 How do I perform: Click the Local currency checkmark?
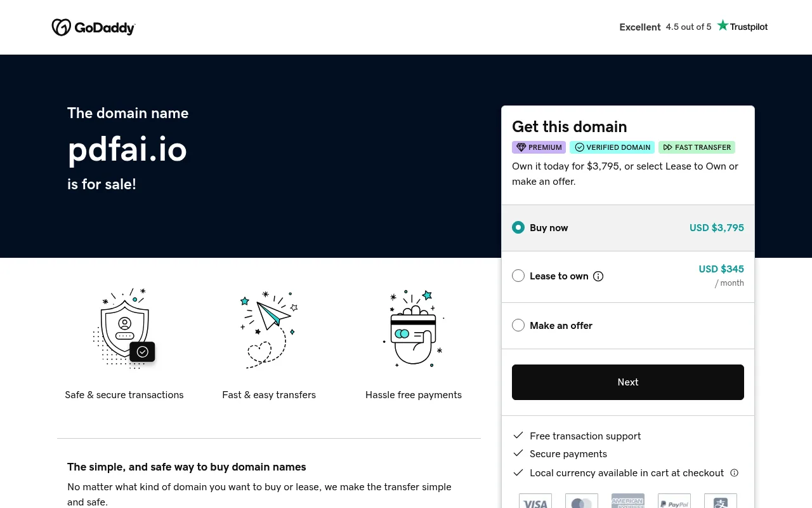tap(518, 472)
